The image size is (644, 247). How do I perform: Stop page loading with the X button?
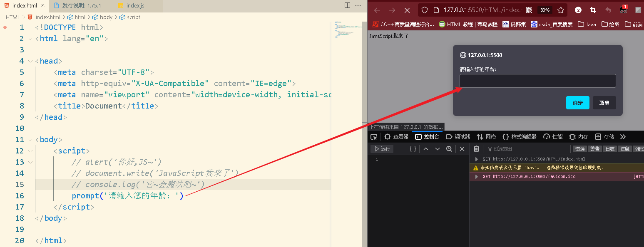pyautogui.click(x=407, y=10)
